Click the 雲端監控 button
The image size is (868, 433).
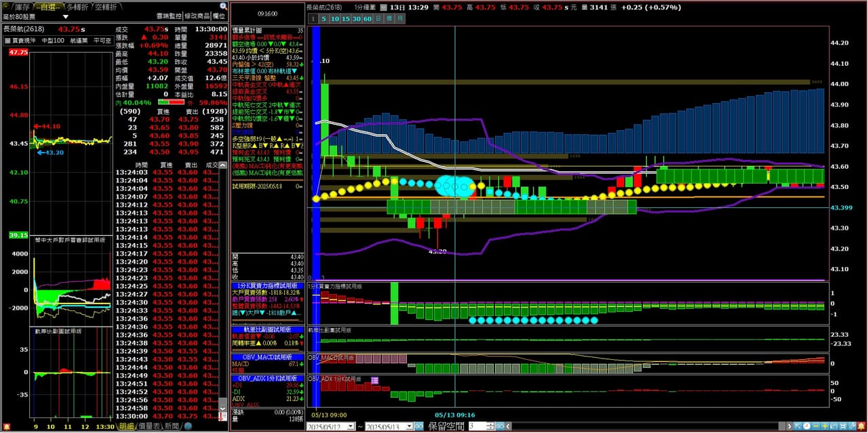[168, 16]
